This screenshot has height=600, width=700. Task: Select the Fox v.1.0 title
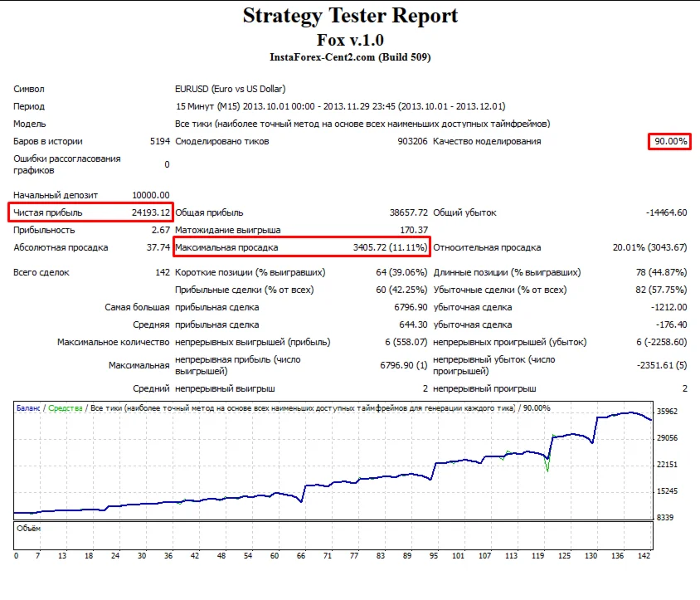(x=350, y=40)
